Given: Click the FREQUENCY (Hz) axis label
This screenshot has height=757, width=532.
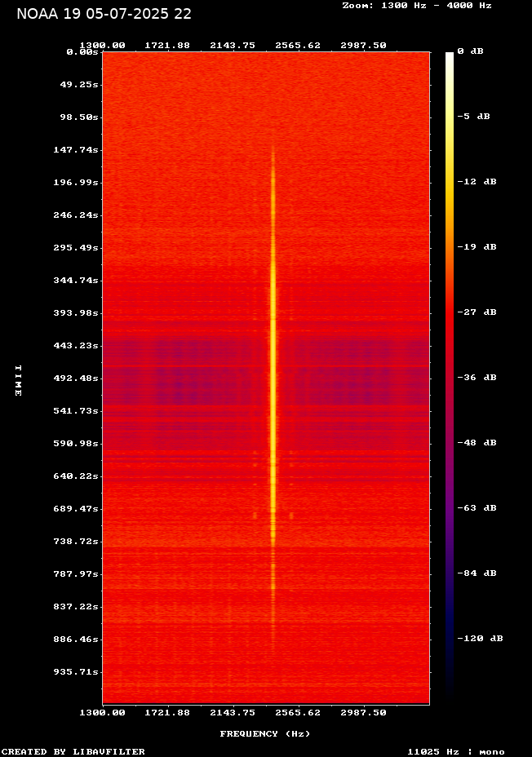Looking at the screenshot, I should (x=265, y=734).
